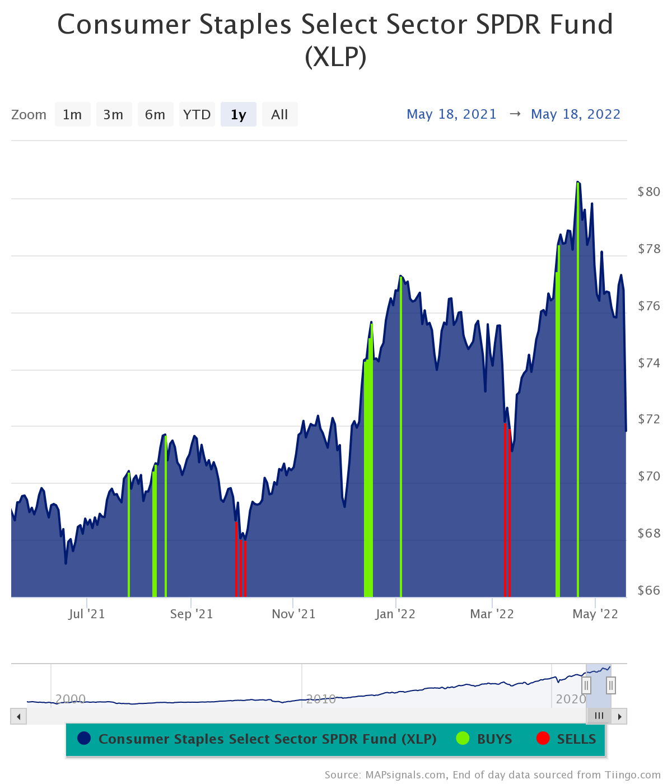Click the $70 price axis label
The height and width of the screenshot is (784, 672).
[649, 476]
